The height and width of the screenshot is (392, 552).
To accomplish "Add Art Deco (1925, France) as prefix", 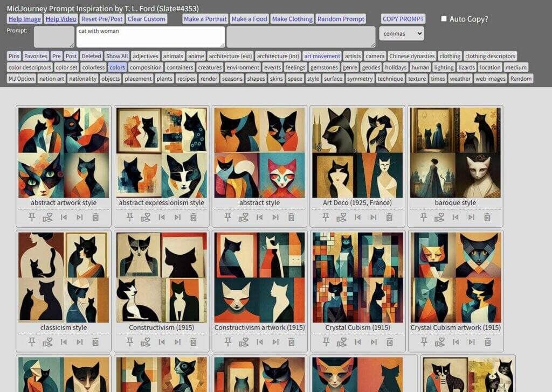I will [x=358, y=218].
